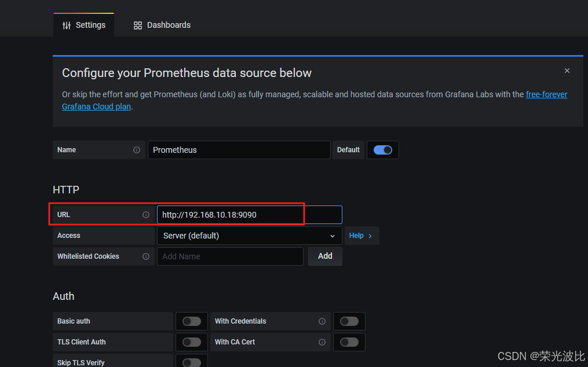Open the Settings tab
Image resolution: width=588 pixels, height=367 pixels.
(x=83, y=25)
